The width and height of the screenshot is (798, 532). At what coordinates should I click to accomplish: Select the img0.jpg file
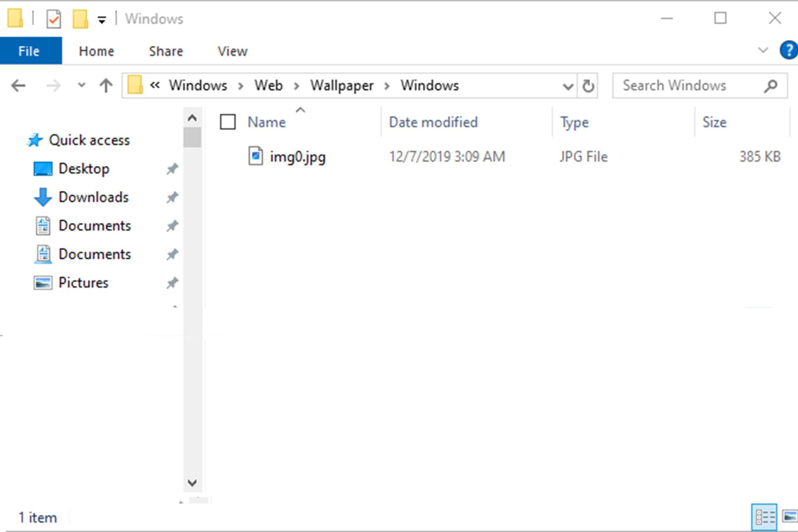coord(297,157)
